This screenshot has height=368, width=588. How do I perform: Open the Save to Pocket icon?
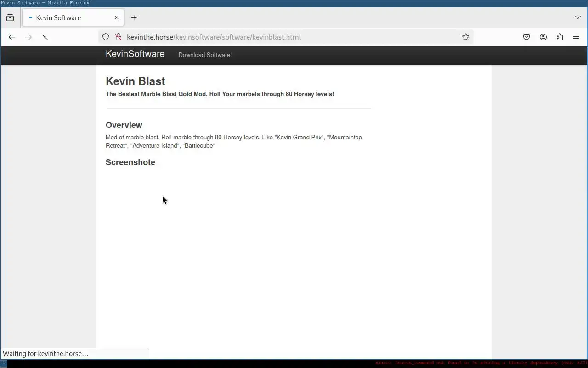tap(526, 37)
